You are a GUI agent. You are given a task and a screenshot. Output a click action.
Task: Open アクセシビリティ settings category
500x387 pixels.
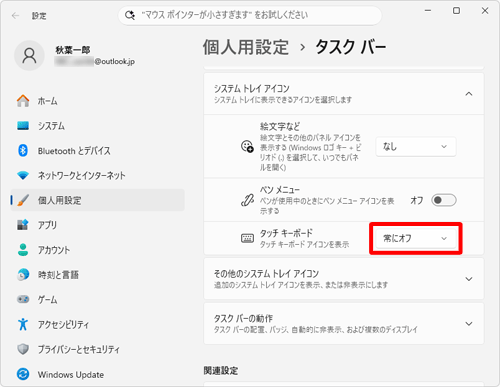(98, 324)
